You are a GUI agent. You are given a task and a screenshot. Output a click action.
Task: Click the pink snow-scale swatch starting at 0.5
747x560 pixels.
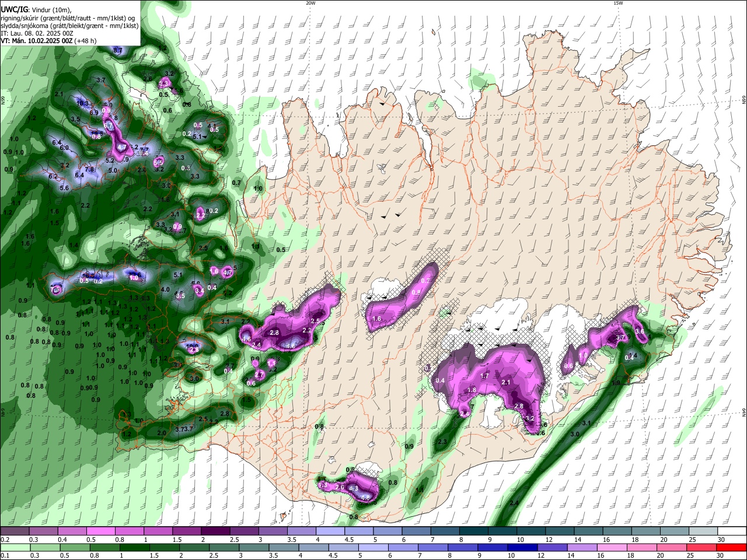click(100, 531)
